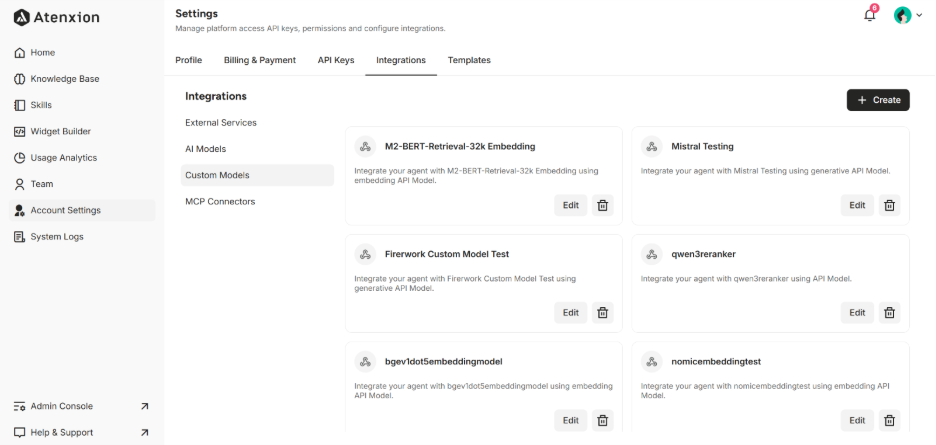Open Help & Support link
The height and width of the screenshot is (445, 936).
click(82, 432)
